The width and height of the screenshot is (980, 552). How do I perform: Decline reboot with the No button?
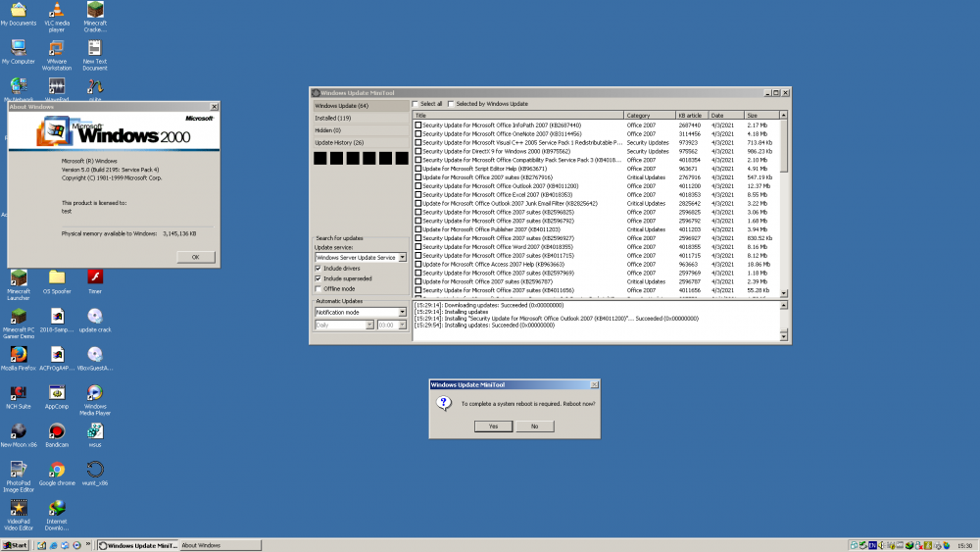coord(534,427)
